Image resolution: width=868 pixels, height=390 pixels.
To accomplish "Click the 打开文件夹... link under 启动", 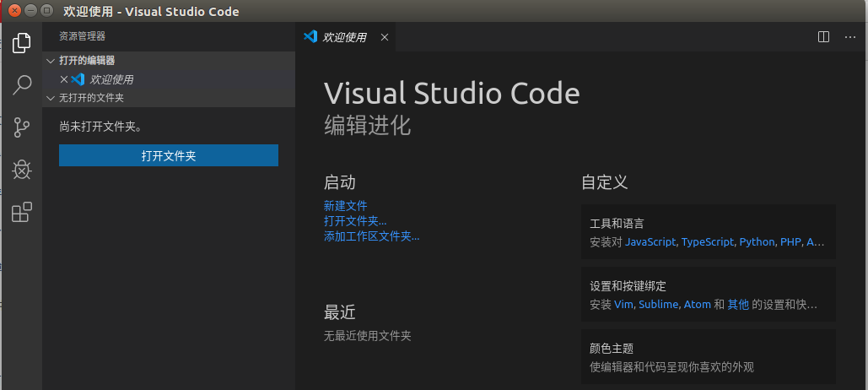I will pyautogui.click(x=355, y=221).
